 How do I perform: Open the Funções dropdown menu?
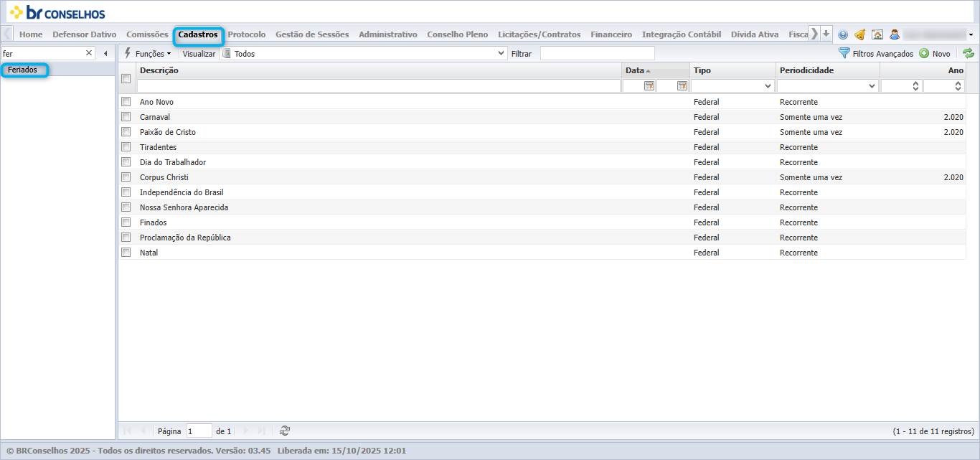148,53
